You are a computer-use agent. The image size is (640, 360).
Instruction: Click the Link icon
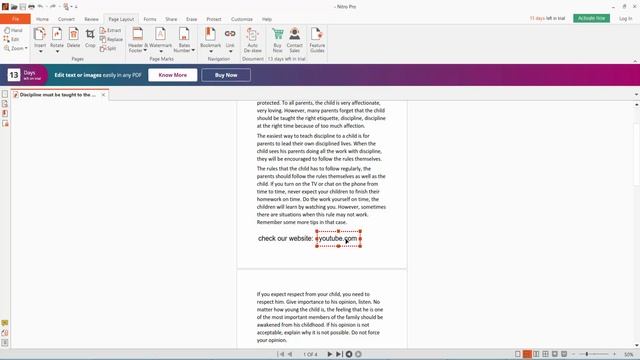pos(230,34)
